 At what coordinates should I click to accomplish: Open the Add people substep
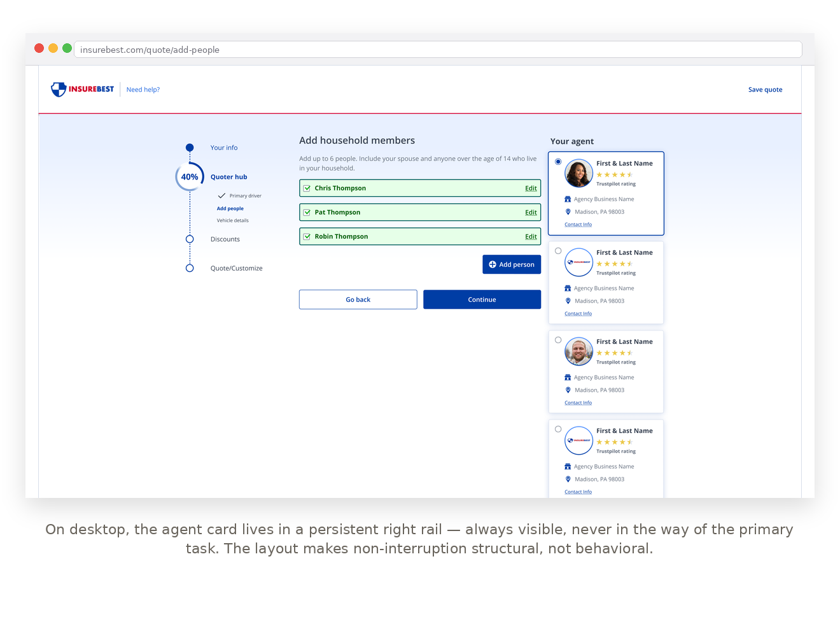pos(230,209)
